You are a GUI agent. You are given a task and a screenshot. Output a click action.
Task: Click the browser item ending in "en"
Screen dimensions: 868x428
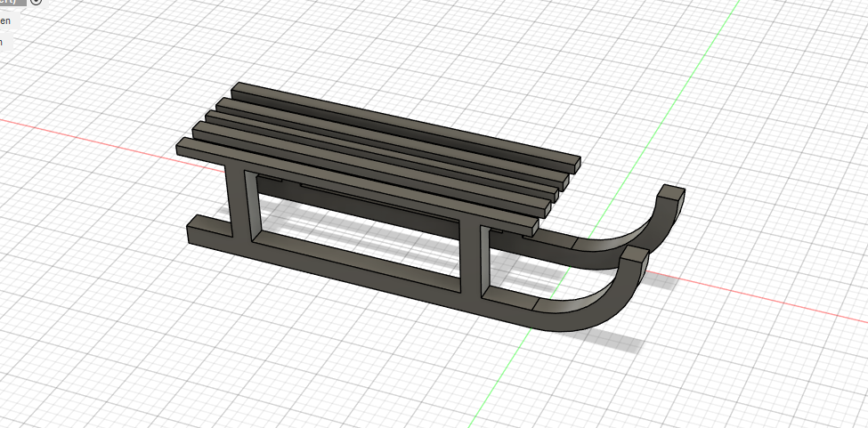[9, 22]
